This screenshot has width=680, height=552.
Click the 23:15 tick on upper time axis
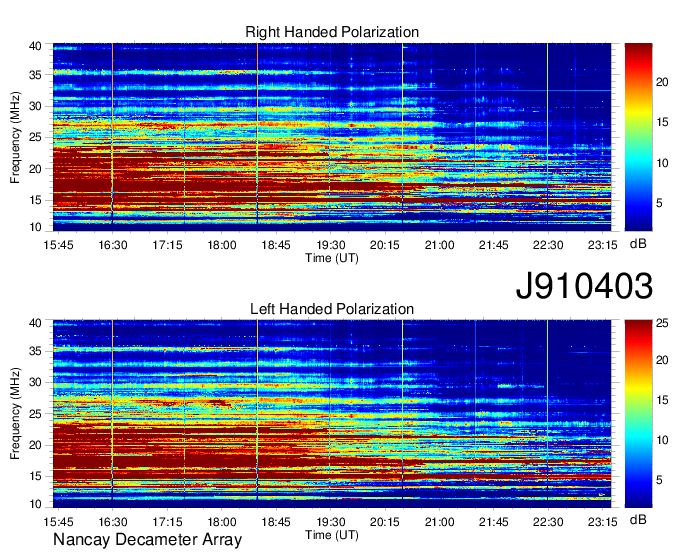[602, 245]
